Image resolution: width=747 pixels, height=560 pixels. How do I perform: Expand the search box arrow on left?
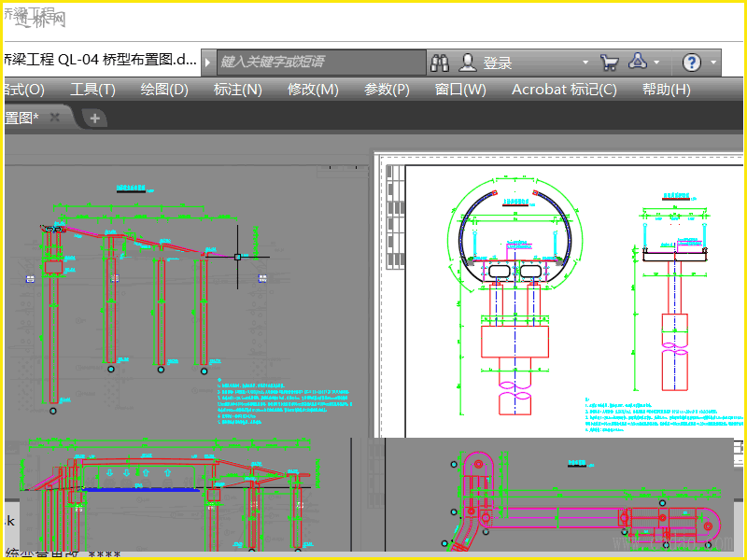point(208,63)
